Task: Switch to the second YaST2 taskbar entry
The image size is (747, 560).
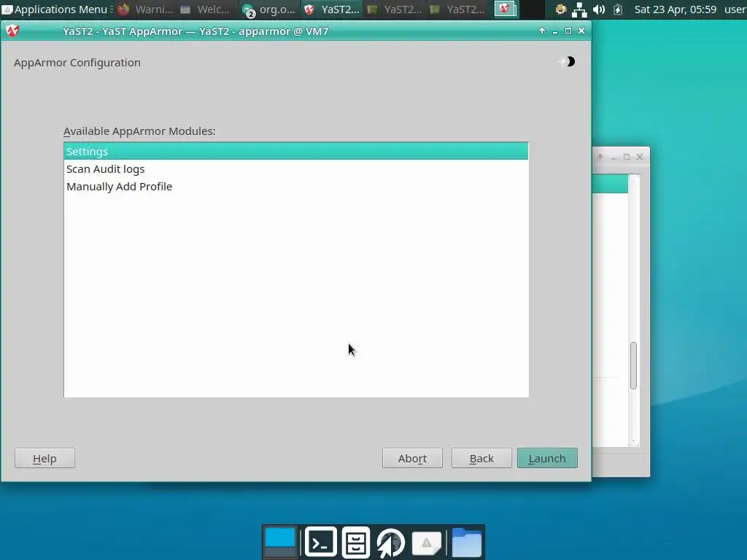Action: pos(395,9)
